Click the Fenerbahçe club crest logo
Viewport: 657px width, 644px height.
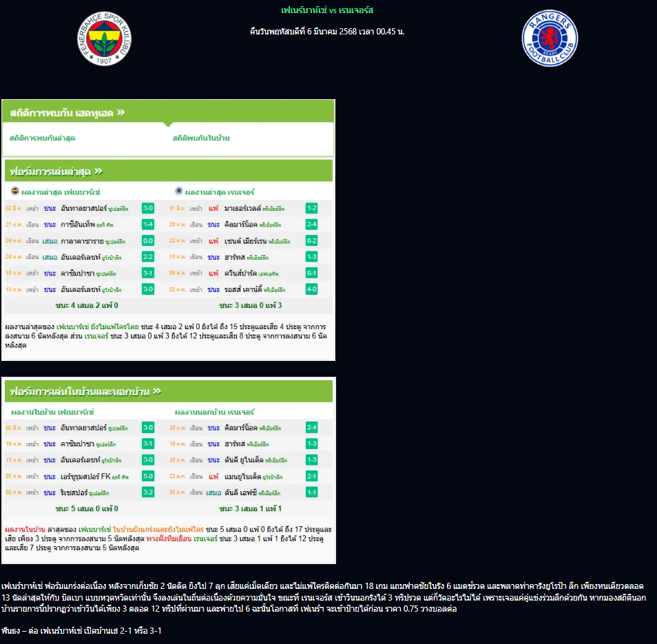104,39
